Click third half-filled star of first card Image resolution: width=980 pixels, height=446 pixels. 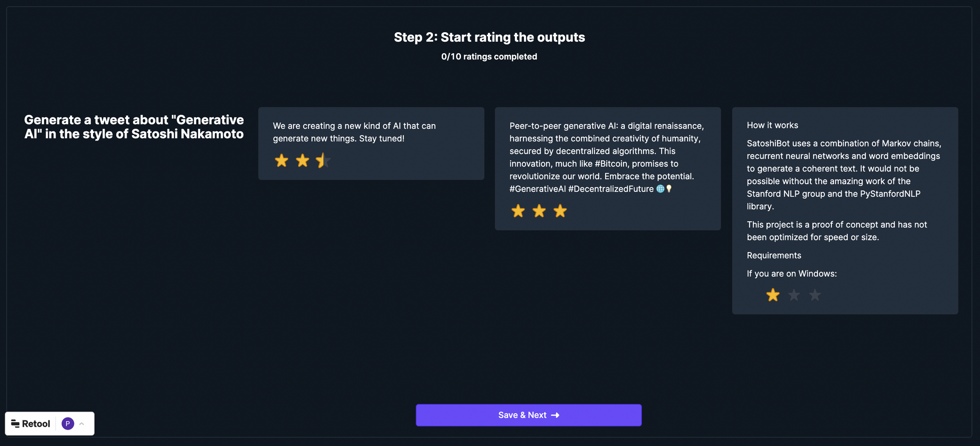[323, 161]
